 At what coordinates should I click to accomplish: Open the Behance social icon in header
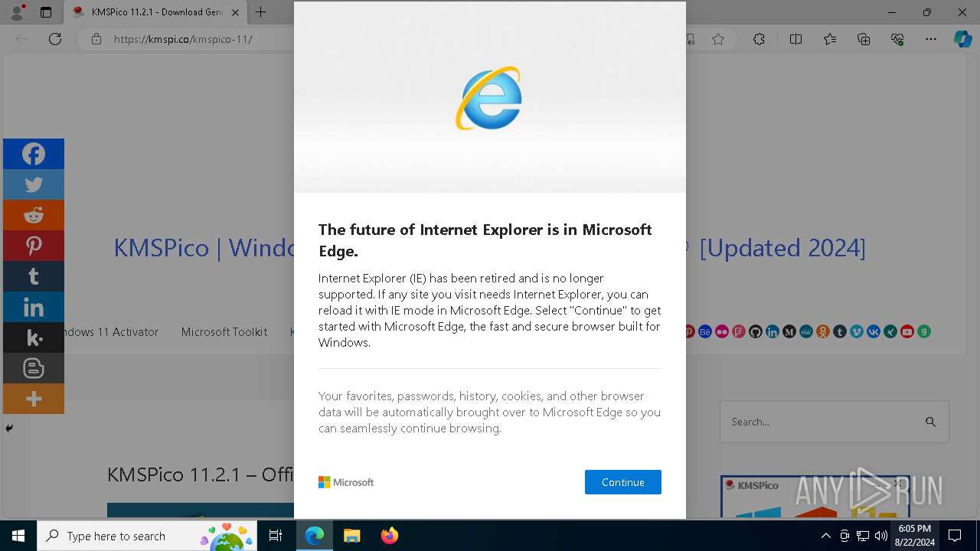704,331
